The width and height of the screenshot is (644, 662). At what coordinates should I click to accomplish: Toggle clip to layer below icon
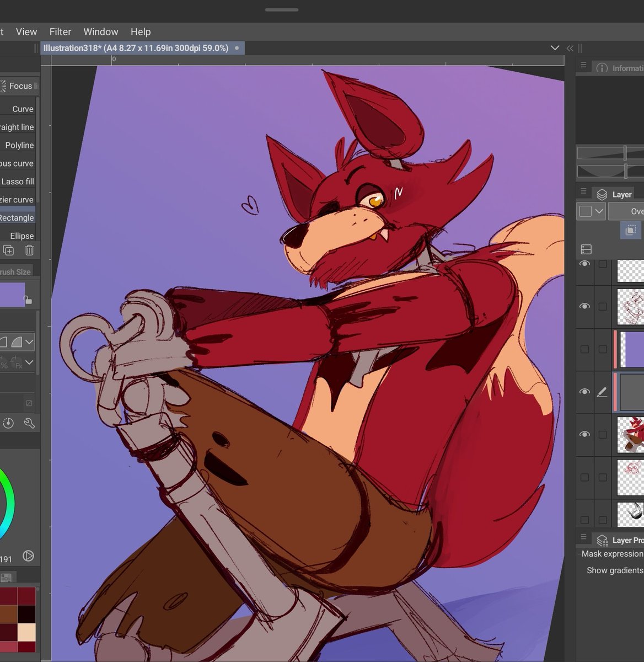631,230
